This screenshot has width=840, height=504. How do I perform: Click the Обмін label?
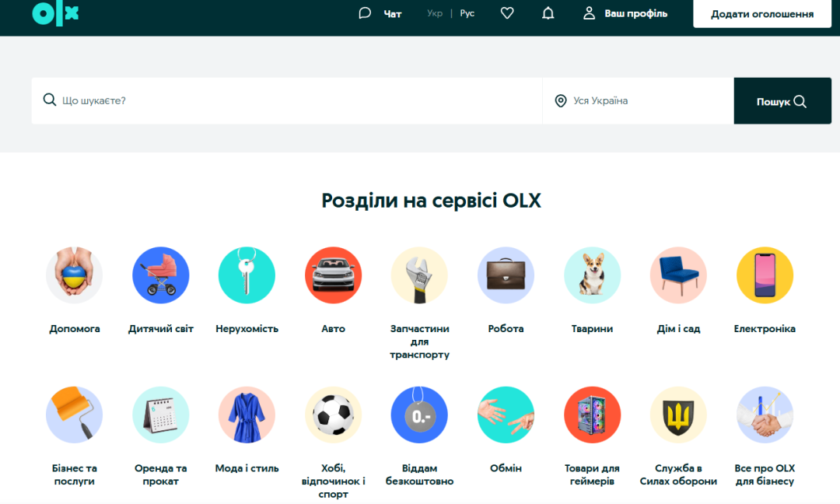click(x=506, y=468)
